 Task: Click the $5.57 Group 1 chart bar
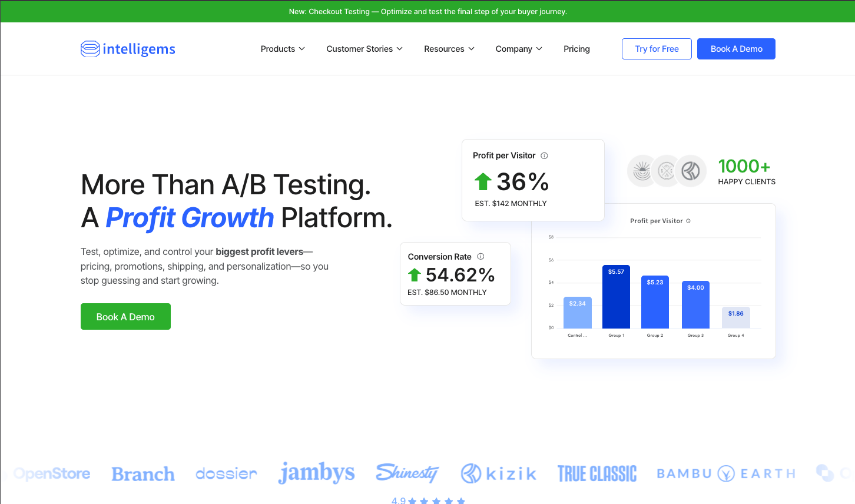pos(616,297)
